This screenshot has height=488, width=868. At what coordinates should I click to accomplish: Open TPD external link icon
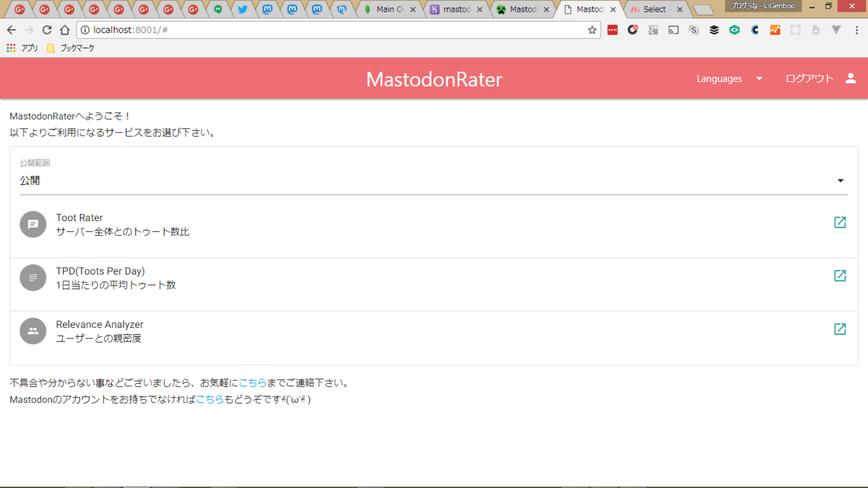[840, 276]
